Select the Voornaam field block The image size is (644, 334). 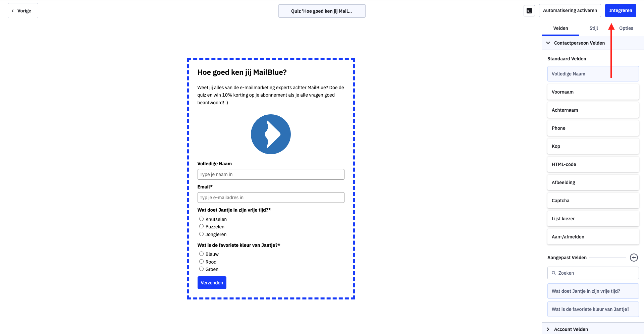593,92
